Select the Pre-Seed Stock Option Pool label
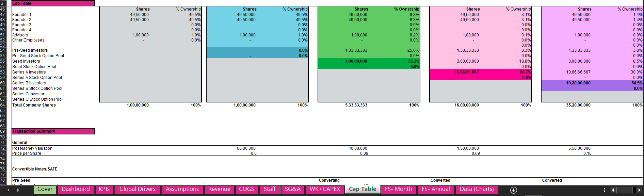 tap(38, 56)
